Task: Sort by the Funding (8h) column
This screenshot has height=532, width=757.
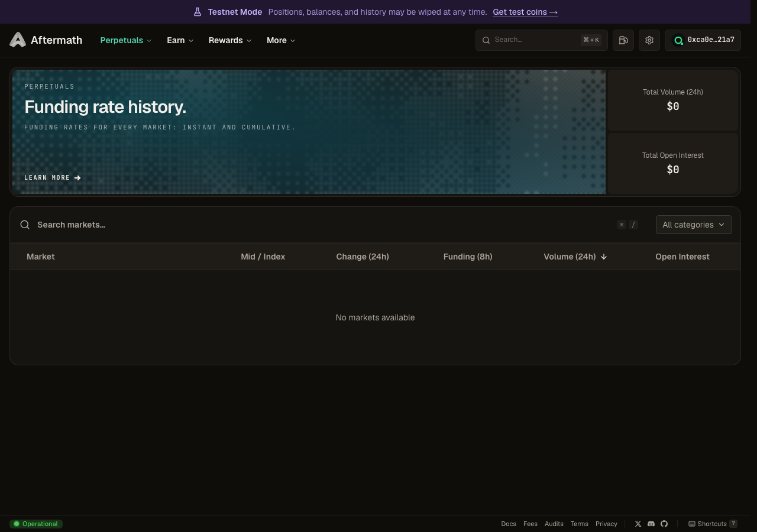Action: click(468, 257)
